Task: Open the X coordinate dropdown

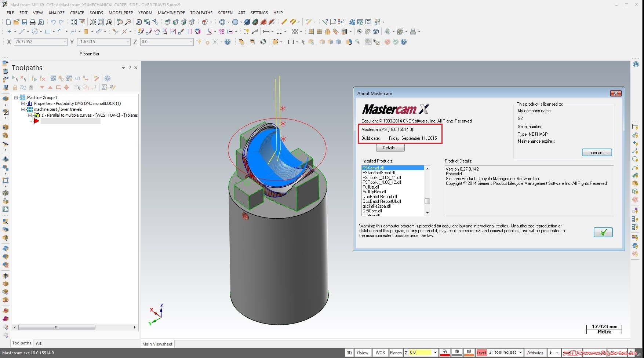Action: click(65, 42)
